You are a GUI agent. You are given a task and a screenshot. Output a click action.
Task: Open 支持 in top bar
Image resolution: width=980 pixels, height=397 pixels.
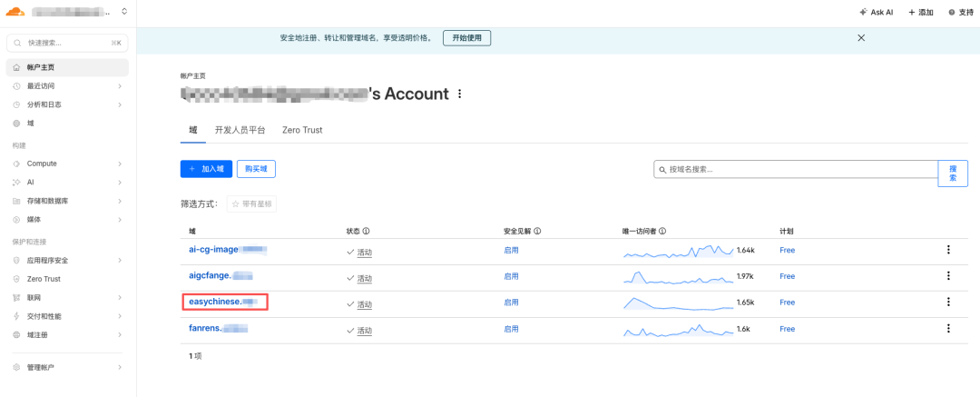pos(961,12)
